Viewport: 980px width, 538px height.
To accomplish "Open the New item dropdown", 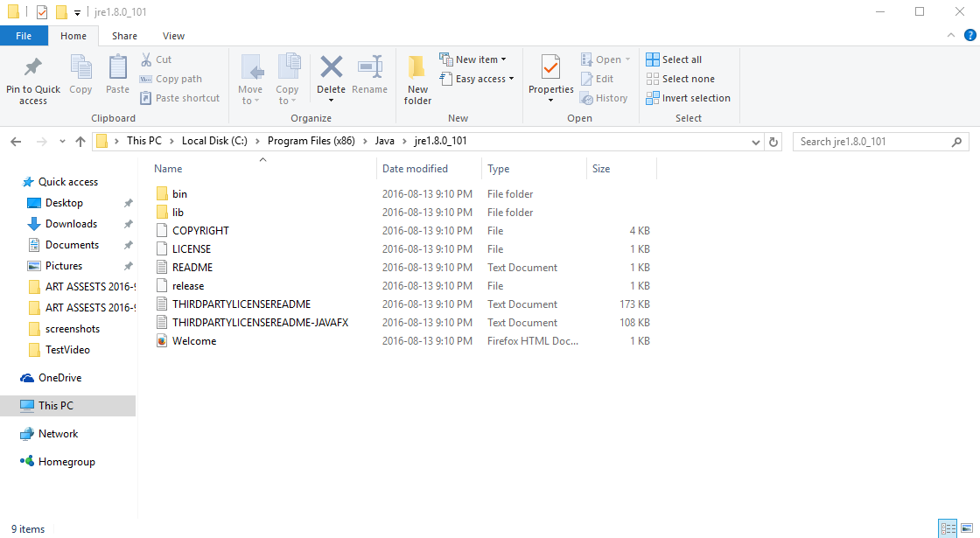I will [x=473, y=59].
